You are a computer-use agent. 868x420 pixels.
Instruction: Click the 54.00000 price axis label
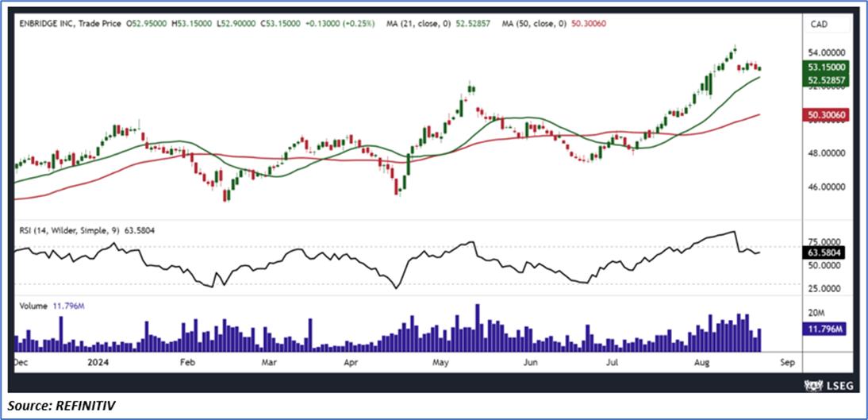pyautogui.click(x=826, y=52)
